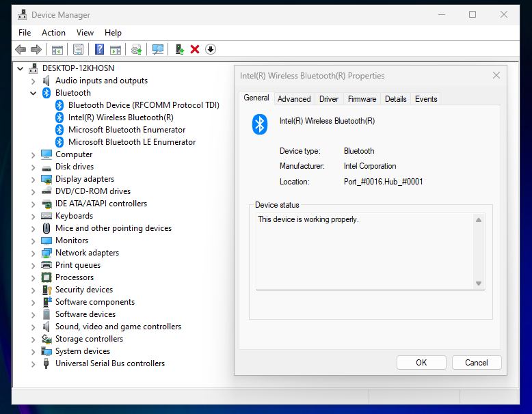Image resolution: width=532 pixels, height=414 pixels.
Task: Click the Security devices key icon
Action: pyautogui.click(x=46, y=290)
